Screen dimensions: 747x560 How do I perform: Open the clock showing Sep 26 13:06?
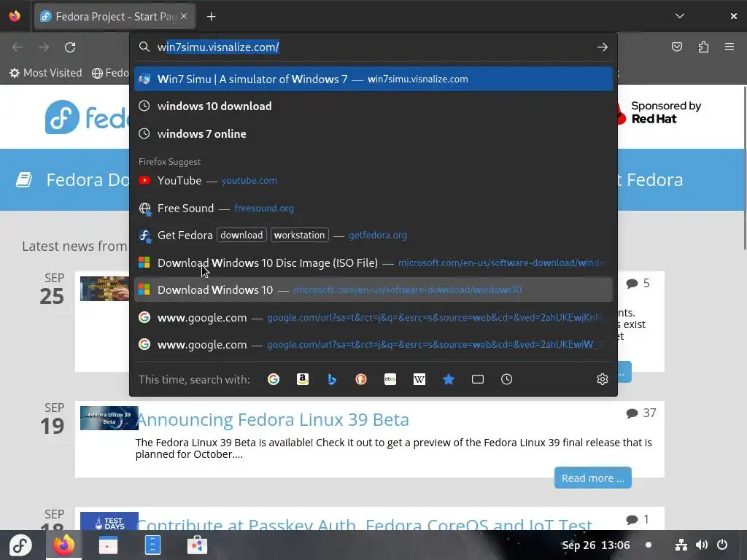(596, 545)
